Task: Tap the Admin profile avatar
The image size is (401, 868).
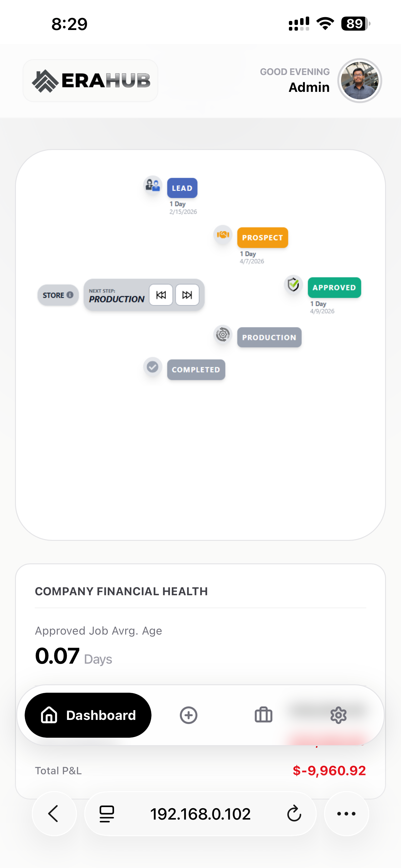Action: coord(359,81)
